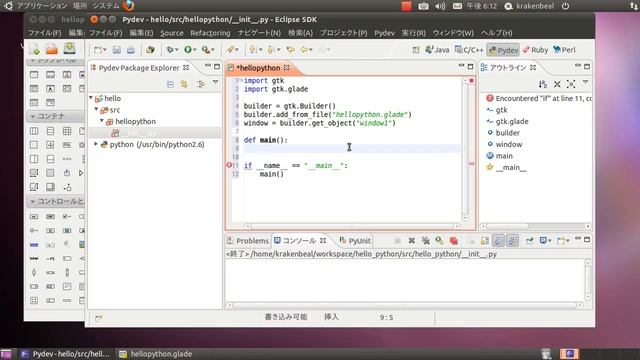The height and width of the screenshot is (360, 640).
Task: Open Debug button dropdown arrow
Action: [x=177, y=50]
